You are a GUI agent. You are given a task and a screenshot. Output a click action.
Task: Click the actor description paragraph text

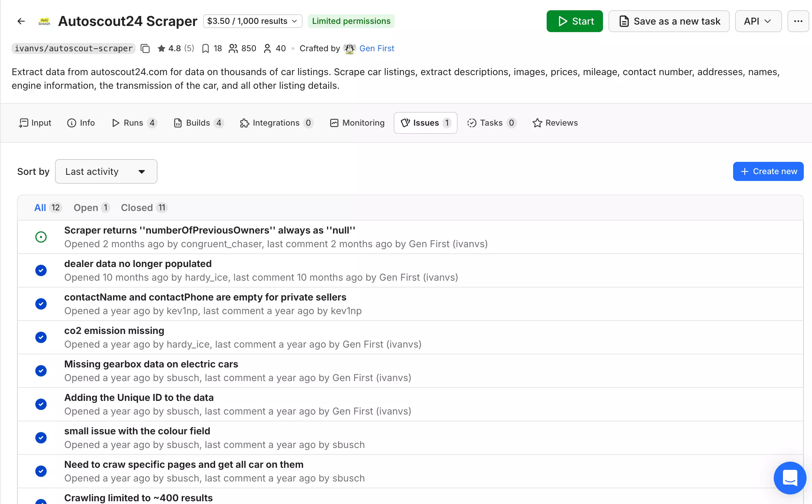pos(396,79)
